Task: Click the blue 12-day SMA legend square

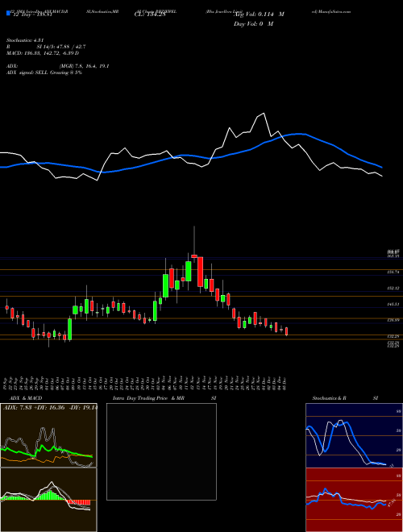Action: point(8,14)
